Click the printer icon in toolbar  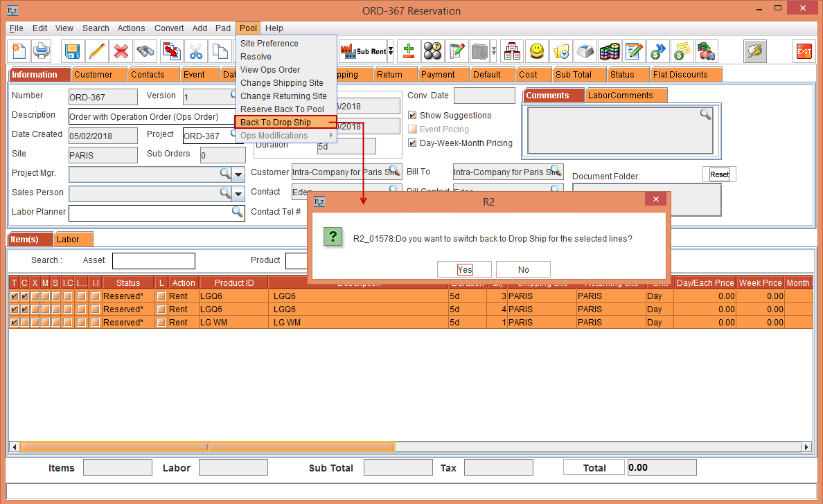[42, 51]
